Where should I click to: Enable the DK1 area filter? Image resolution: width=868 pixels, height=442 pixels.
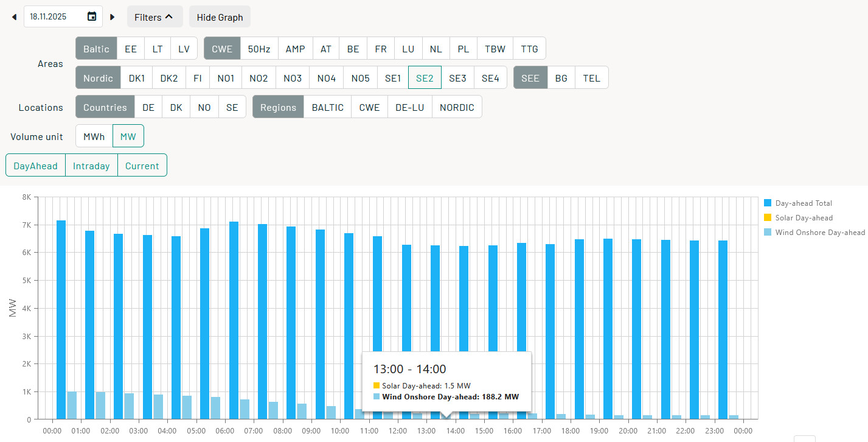(x=137, y=78)
